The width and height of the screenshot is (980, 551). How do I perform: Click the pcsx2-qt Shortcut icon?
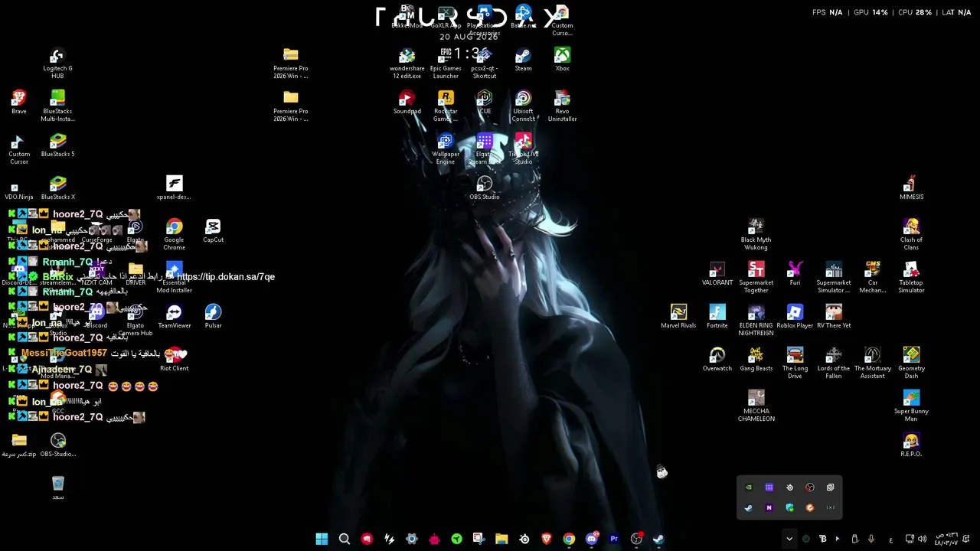[484, 63]
